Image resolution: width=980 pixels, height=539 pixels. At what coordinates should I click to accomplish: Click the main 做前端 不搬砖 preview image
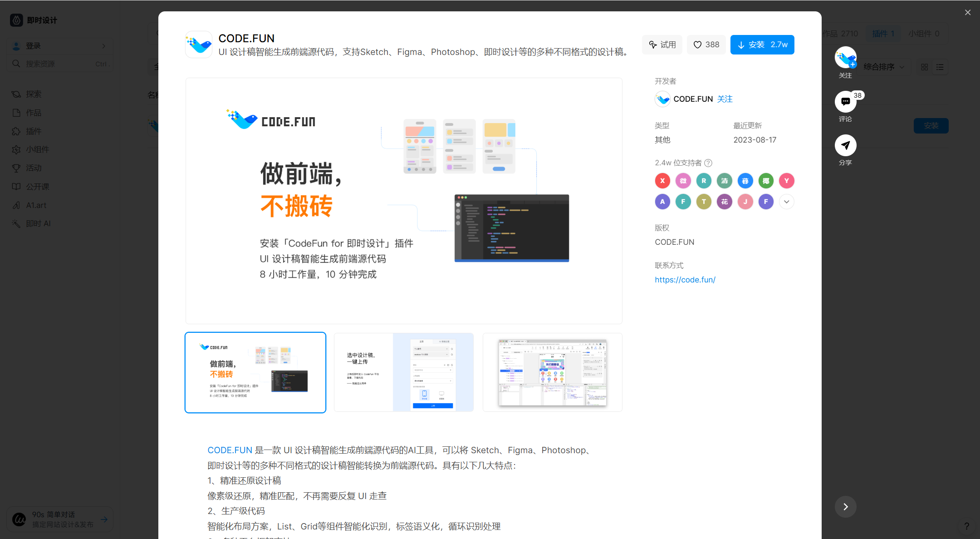[404, 201]
